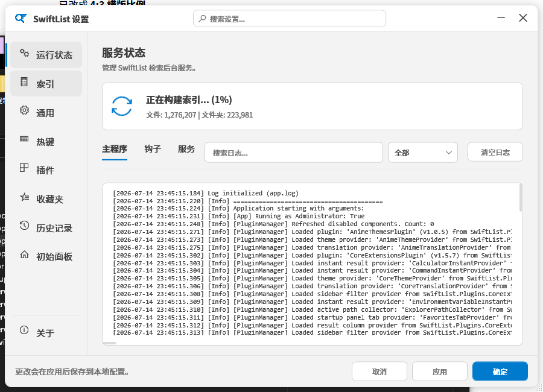Viewport: 543px width, 392px height.
Task: Focus the 搜索日志 input field
Action: pos(294,153)
